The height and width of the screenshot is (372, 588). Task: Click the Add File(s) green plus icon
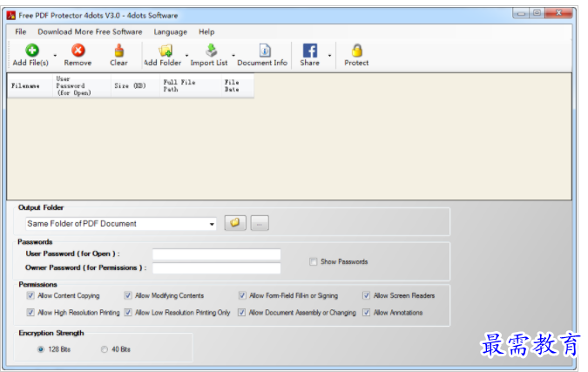tap(32, 51)
